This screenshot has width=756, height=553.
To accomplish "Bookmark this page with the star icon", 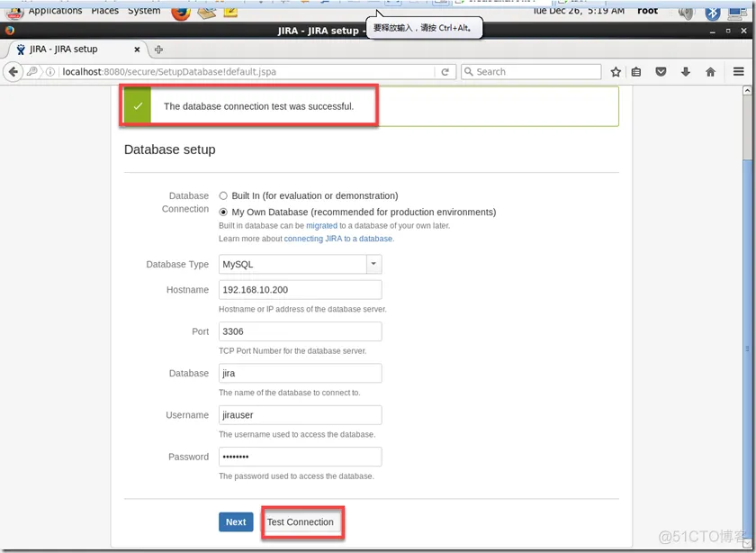I will (x=616, y=71).
